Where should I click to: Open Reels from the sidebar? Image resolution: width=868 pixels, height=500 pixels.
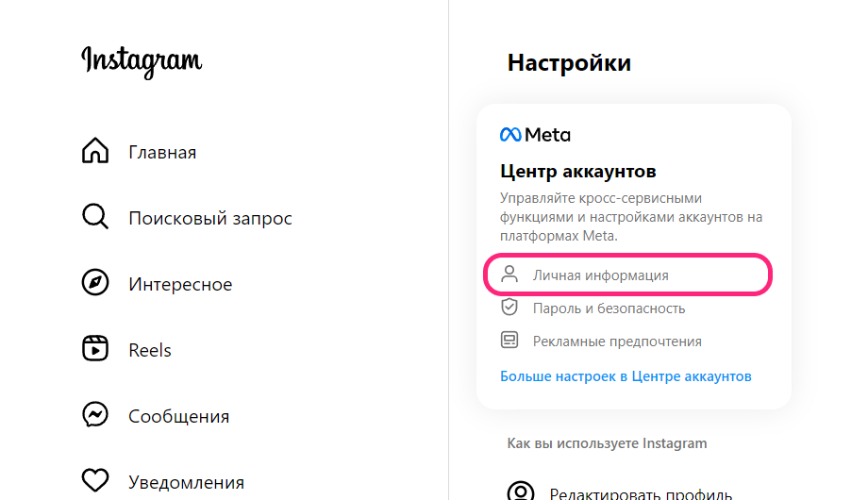149,350
